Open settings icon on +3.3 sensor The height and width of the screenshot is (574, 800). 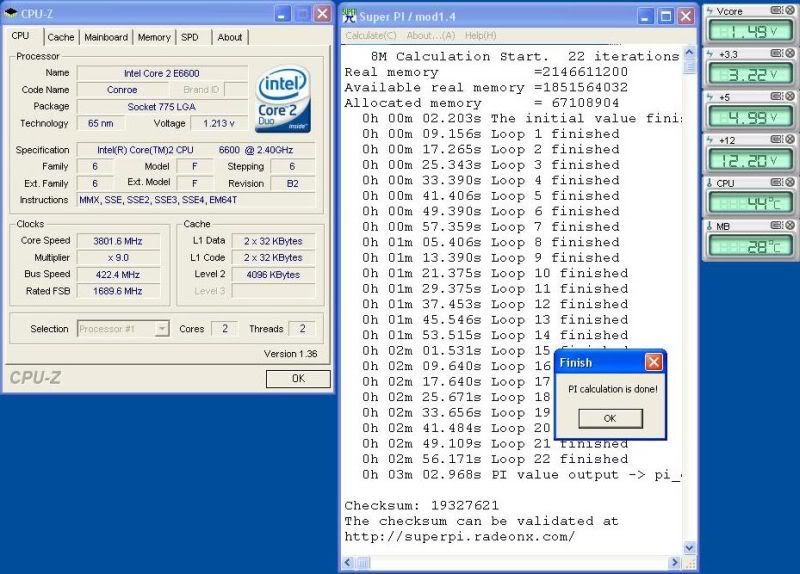pos(776,53)
